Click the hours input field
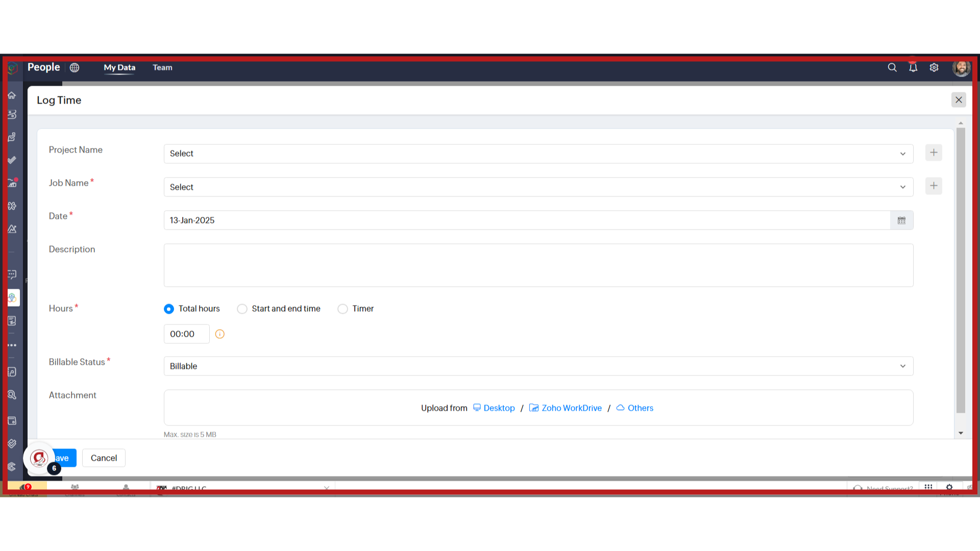The height and width of the screenshot is (551, 980). pyautogui.click(x=186, y=334)
